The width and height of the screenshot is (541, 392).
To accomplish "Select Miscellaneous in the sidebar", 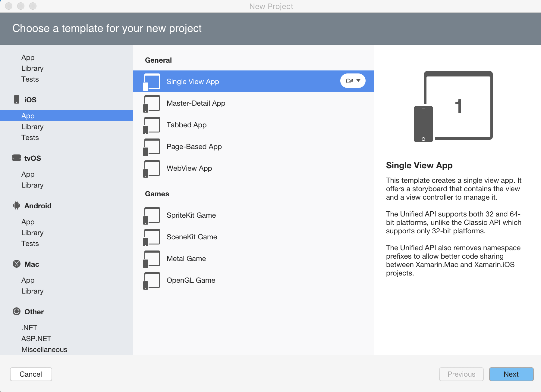I will [44, 349].
